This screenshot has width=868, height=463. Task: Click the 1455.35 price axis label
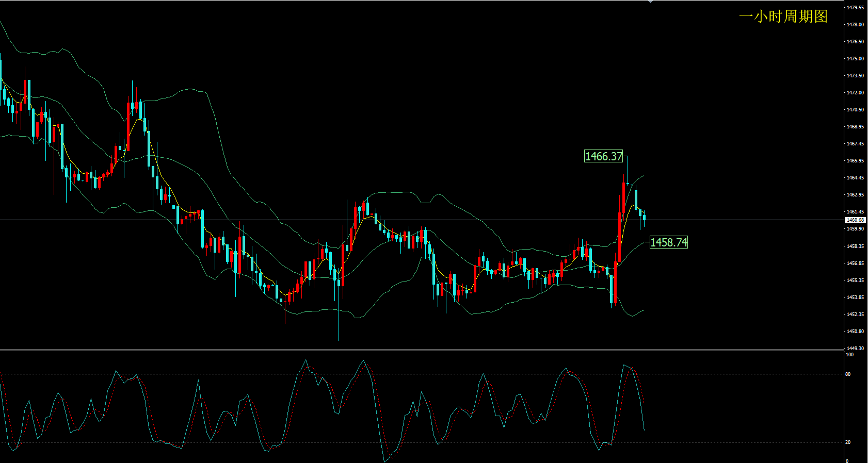coord(855,280)
